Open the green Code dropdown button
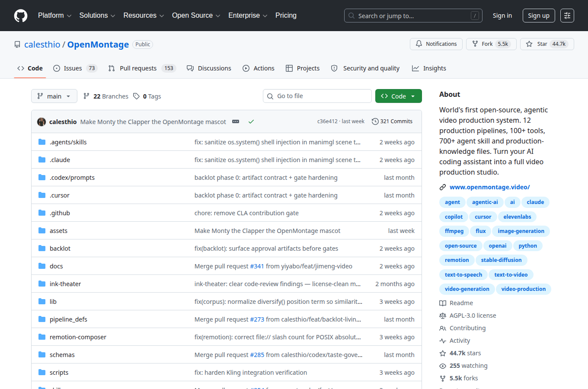 tap(398, 96)
